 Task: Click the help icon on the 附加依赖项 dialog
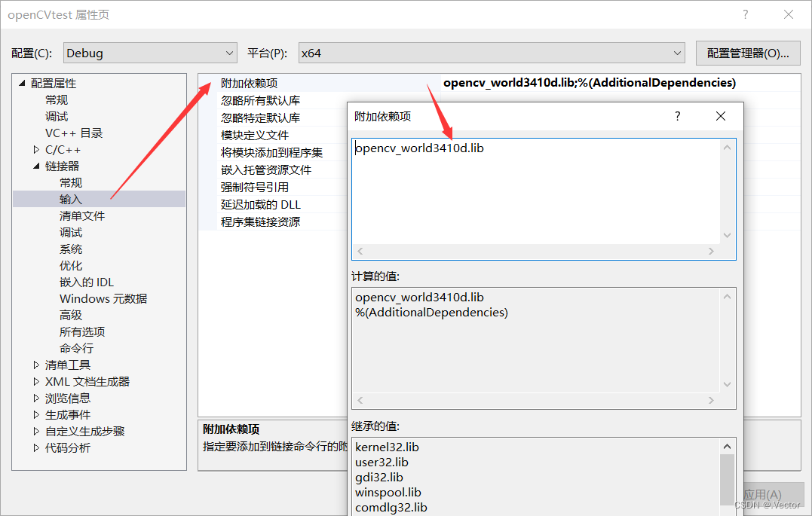677,116
